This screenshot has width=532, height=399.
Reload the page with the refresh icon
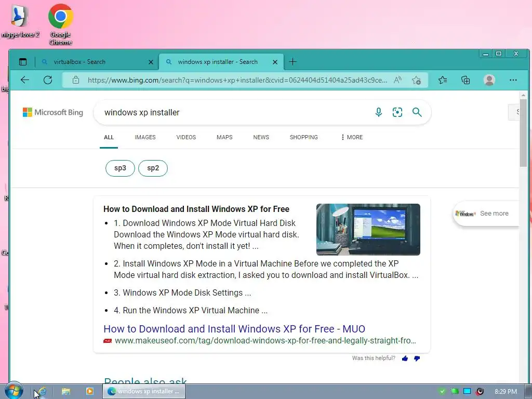click(48, 80)
